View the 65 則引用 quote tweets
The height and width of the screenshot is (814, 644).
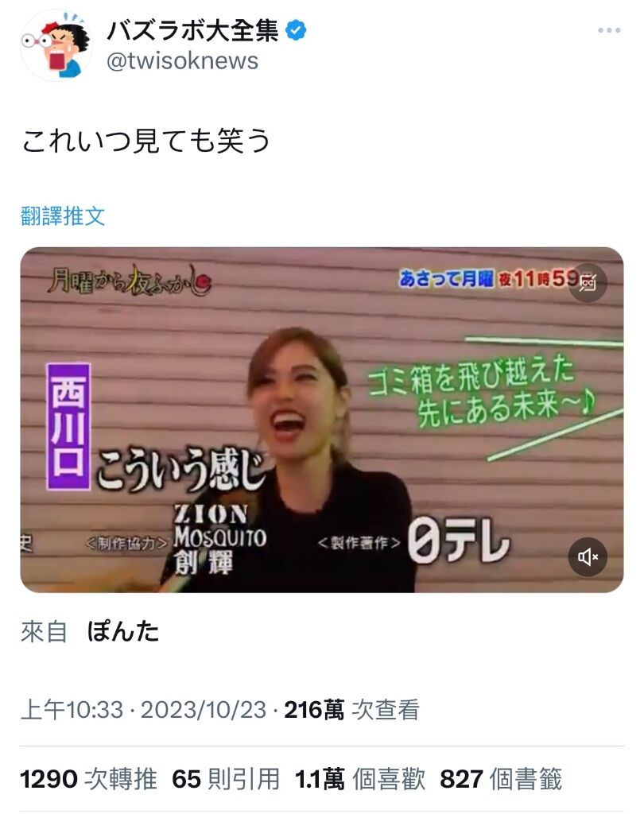coord(226,779)
